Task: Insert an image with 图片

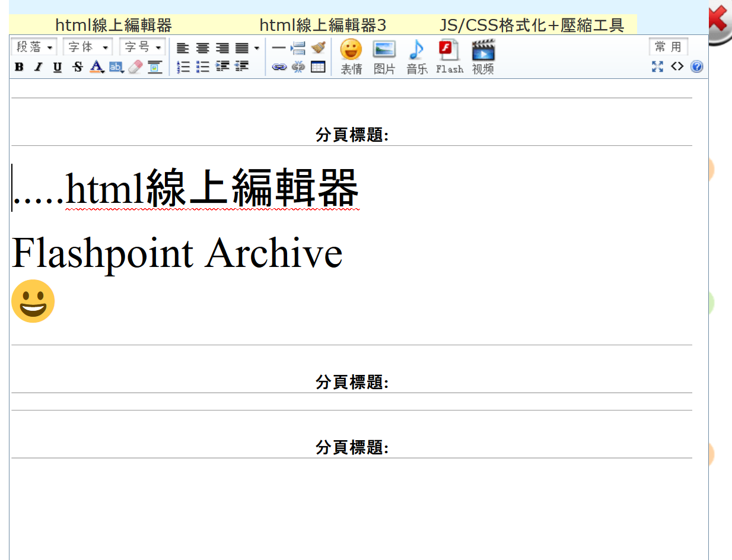Action: [384, 58]
